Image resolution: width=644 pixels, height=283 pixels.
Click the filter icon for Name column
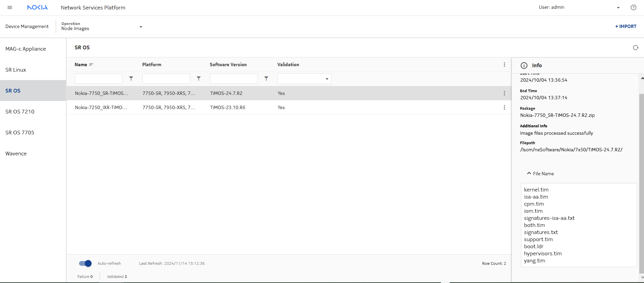click(x=131, y=79)
